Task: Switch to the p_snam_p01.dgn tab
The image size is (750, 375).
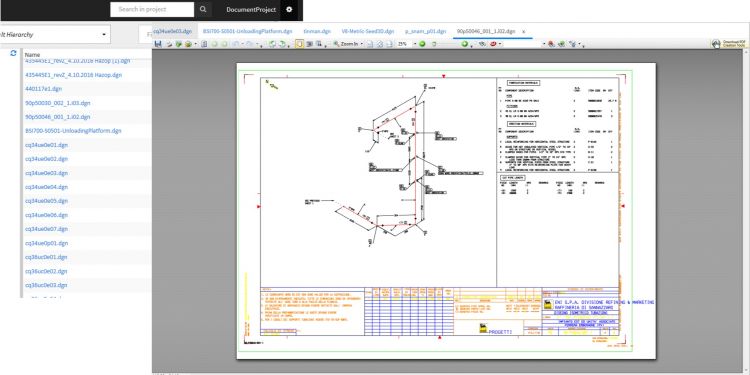Action: (426, 31)
